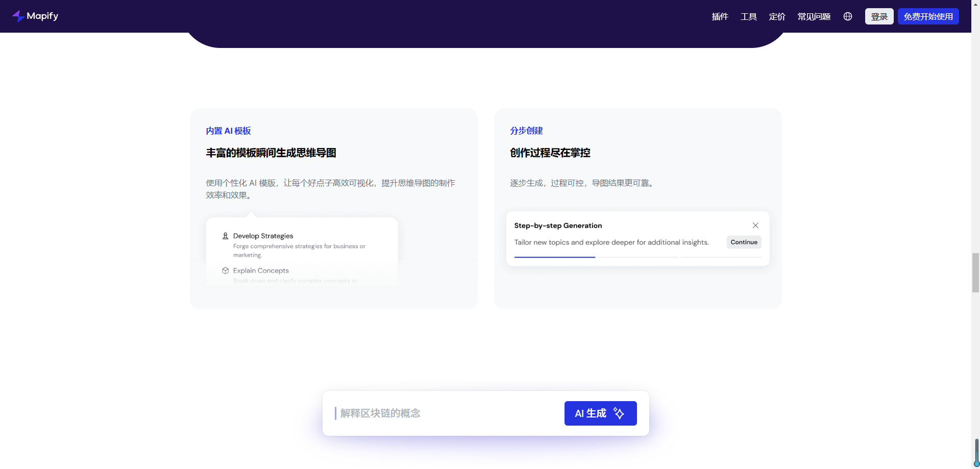Click the 登录 button

coord(879,16)
